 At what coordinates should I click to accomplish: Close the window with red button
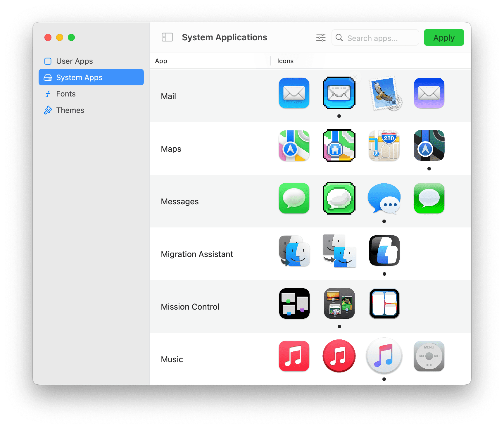point(48,37)
